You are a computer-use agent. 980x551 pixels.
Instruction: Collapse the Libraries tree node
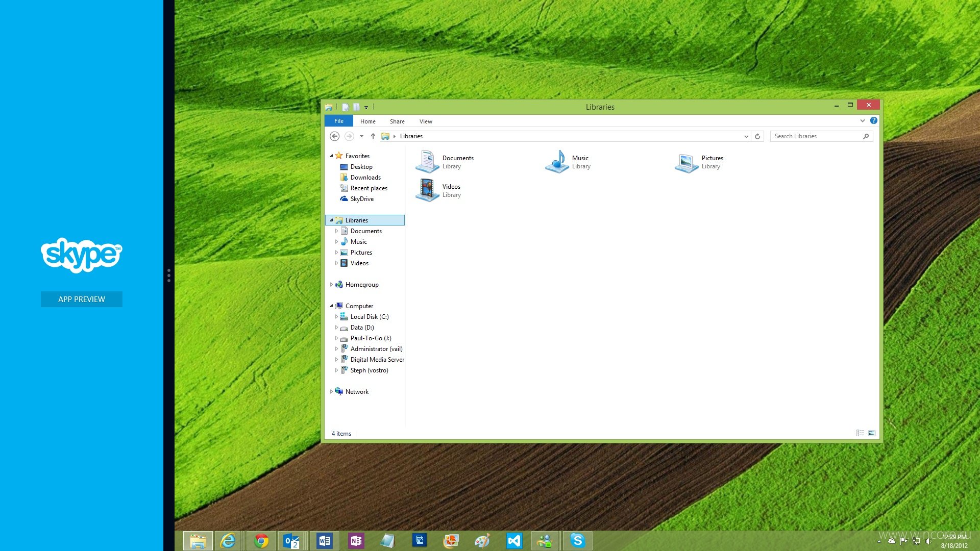pyautogui.click(x=331, y=220)
